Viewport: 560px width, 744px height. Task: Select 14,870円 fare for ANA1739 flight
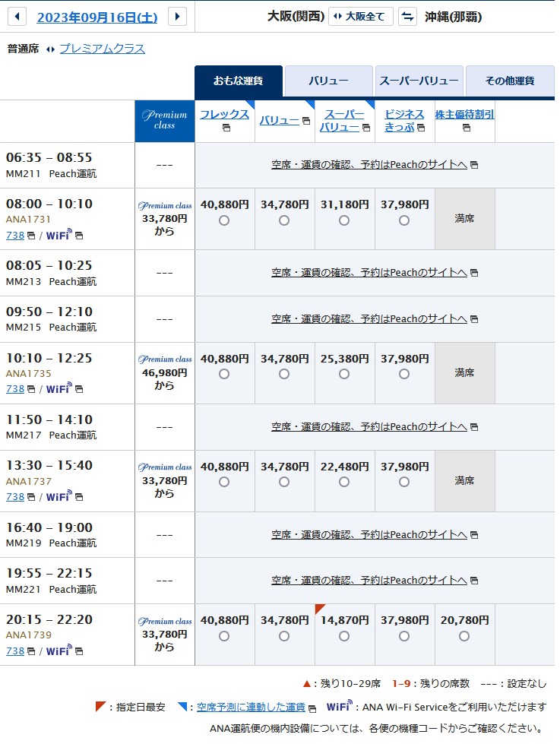[344, 636]
